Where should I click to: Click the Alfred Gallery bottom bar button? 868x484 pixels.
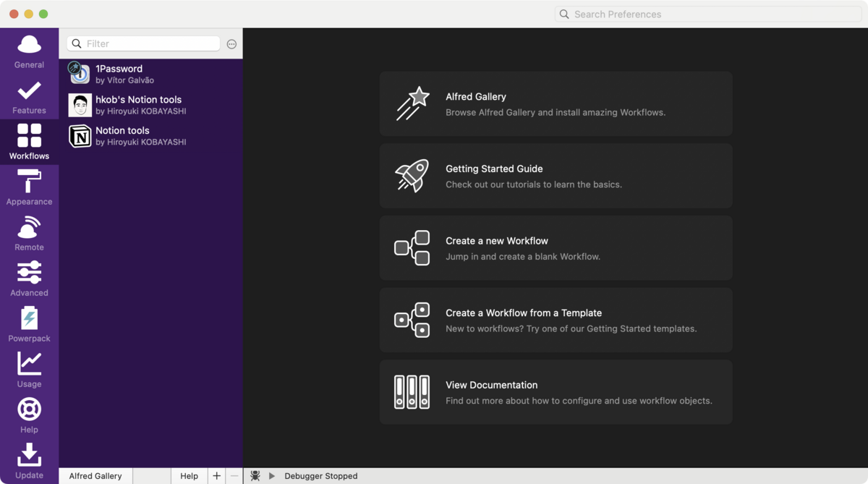pyautogui.click(x=95, y=476)
